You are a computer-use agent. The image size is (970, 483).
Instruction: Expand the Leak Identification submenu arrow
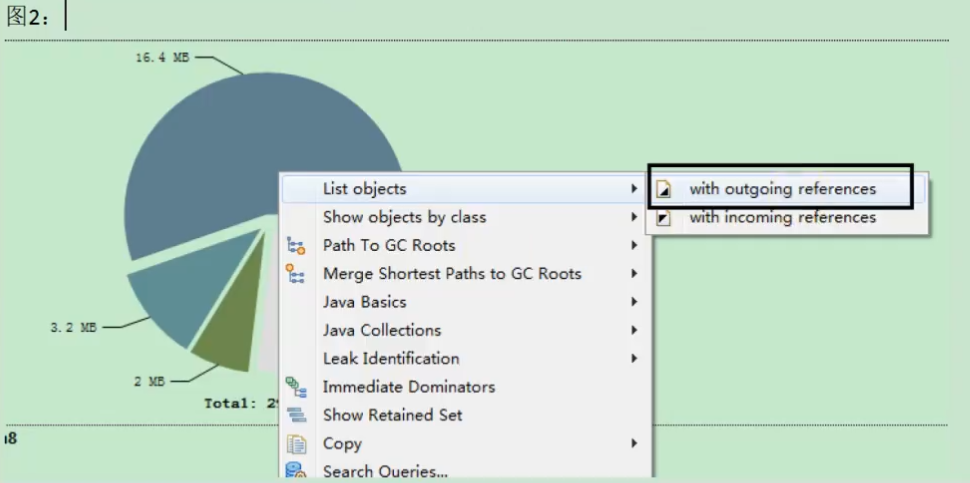[634, 359]
